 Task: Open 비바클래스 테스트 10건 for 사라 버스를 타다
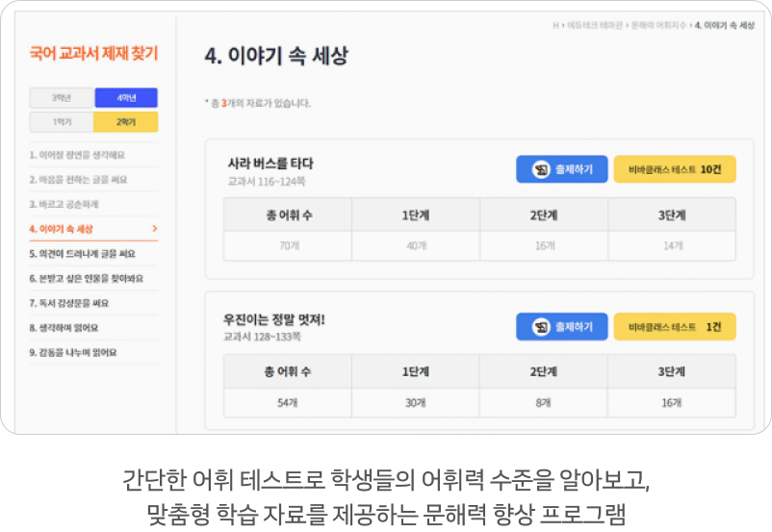674,169
